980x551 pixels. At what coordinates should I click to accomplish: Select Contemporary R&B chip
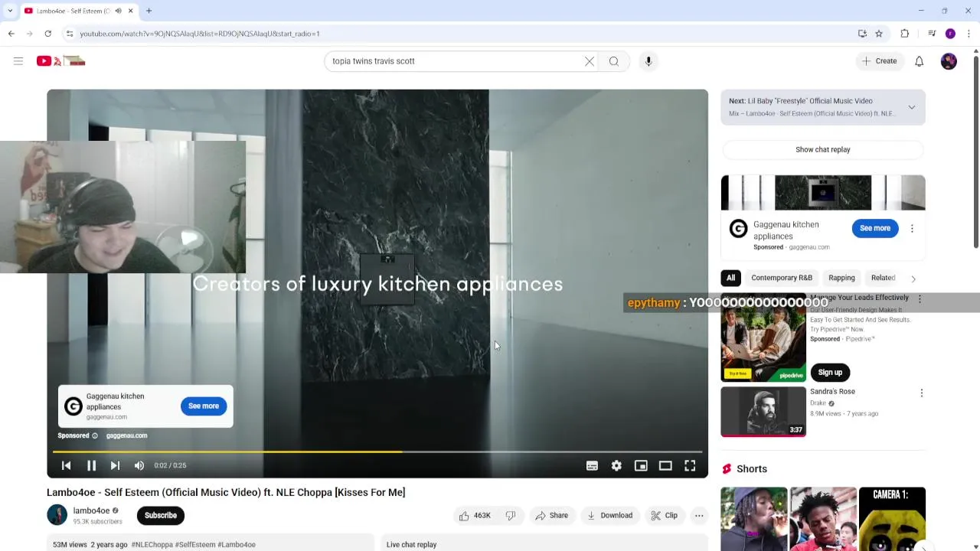(x=782, y=278)
